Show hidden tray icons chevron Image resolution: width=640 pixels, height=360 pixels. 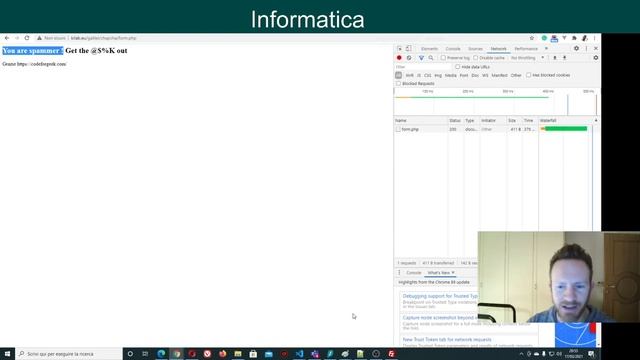521,354
